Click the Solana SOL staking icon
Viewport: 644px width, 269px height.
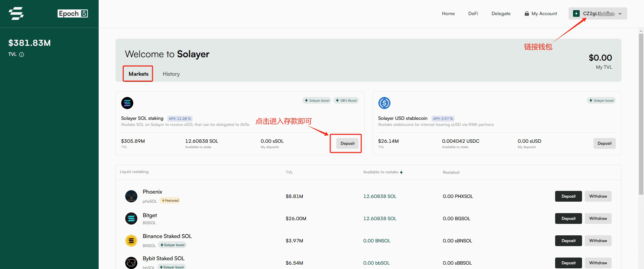pos(127,103)
